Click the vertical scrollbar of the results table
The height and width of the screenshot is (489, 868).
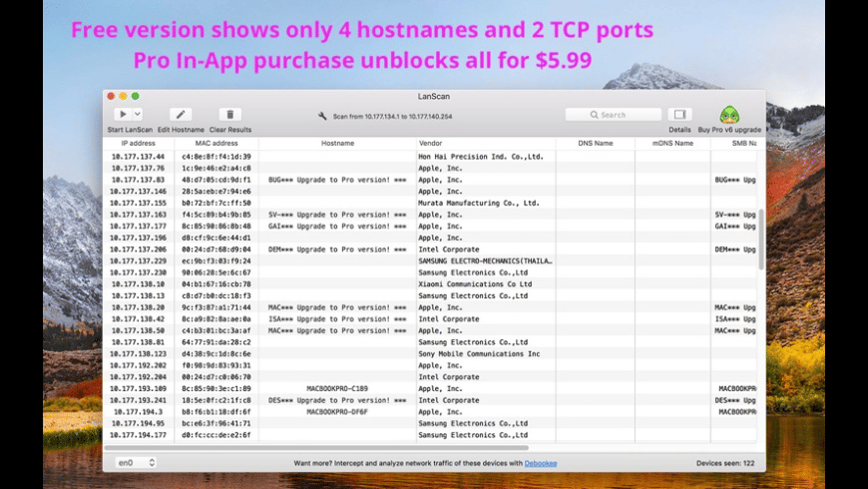(761, 240)
